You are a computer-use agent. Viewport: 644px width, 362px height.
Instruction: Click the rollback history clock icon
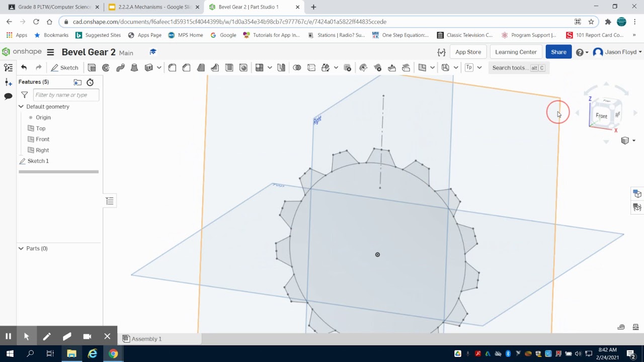click(x=90, y=82)
